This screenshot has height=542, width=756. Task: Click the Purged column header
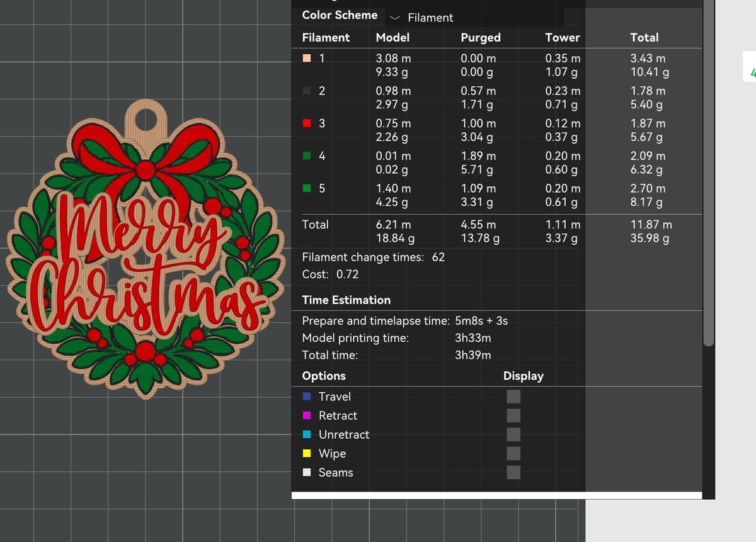(x=481, y=37)
